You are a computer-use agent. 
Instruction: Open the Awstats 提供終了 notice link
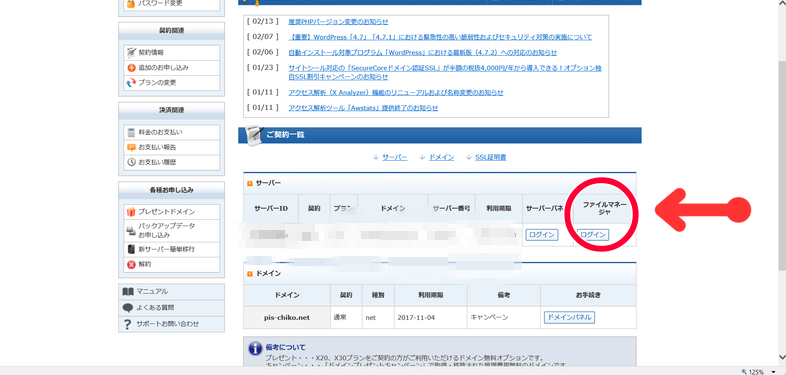click(x=363, y=108)
